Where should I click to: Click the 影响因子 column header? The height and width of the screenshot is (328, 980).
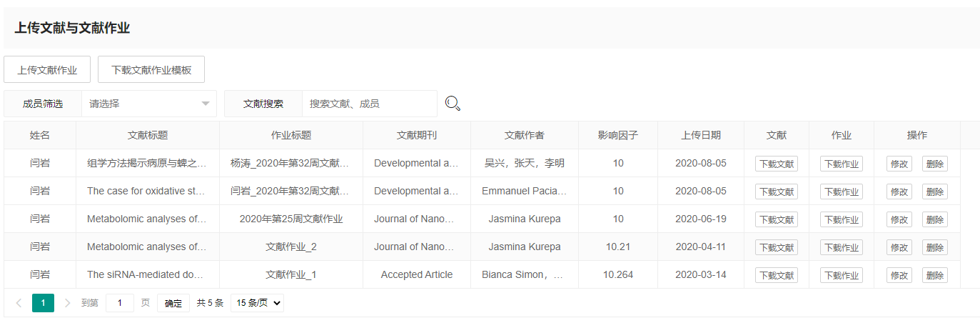coord(618,135)
